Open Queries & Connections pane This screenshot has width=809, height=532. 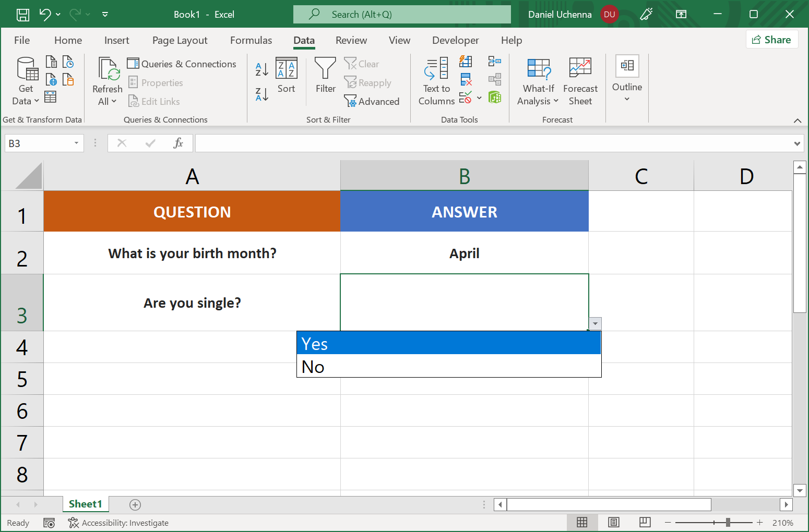coord(181,64)
